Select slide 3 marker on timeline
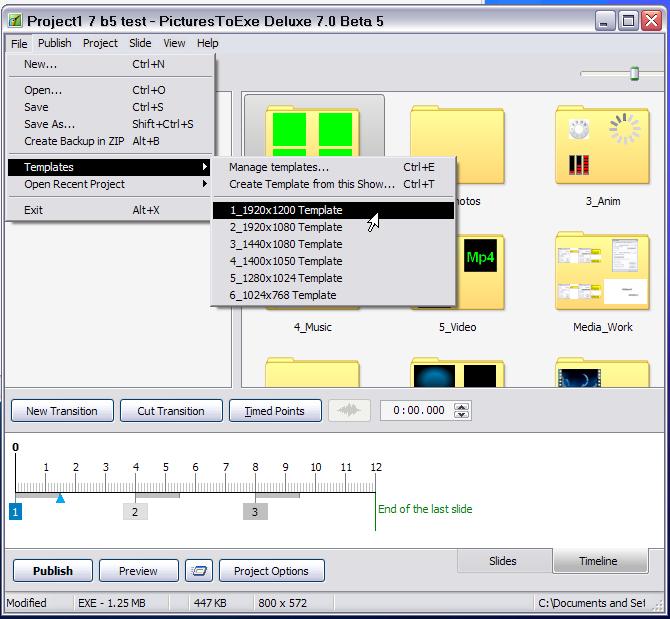 pyautogui.click(x=255, y=512)
